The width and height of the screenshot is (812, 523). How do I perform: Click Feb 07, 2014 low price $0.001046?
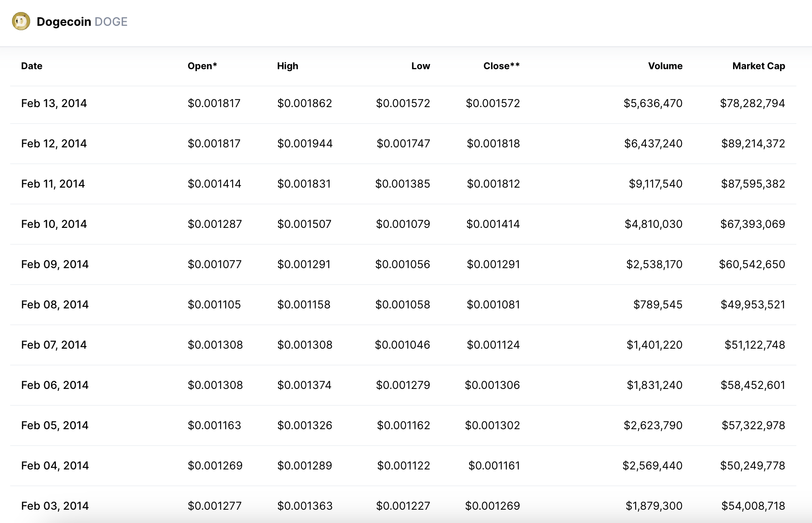pyautogui.click(x=402, y=345)
